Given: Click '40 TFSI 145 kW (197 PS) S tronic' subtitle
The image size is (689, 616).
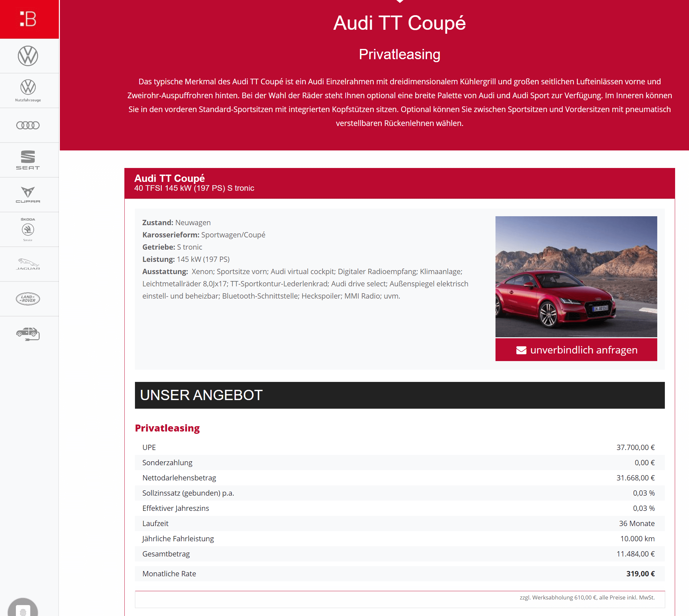Looking at the screenshot, I should pyautogui.click(x=194, y=188).
